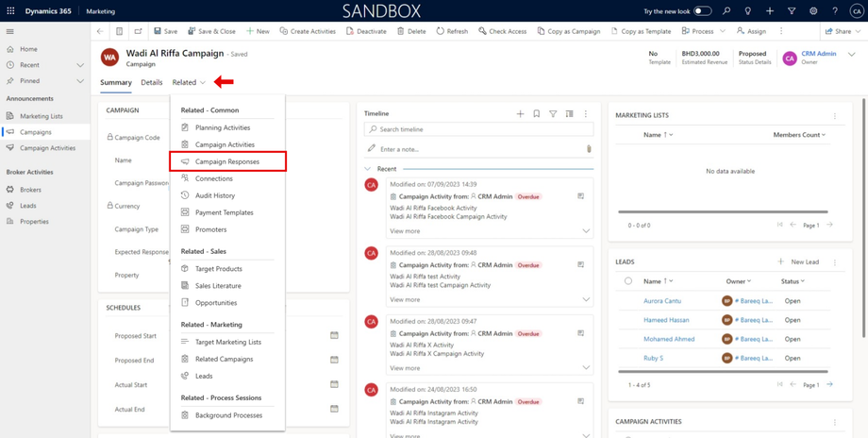Select all leads header checkbox
Screen dimensions: 868x438
[628, 281]
